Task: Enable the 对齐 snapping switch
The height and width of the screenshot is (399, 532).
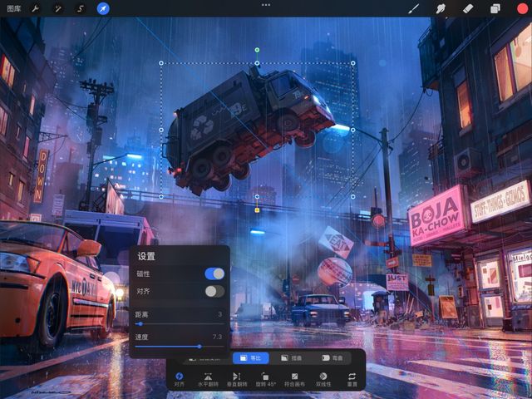Action: click(214, 291)
